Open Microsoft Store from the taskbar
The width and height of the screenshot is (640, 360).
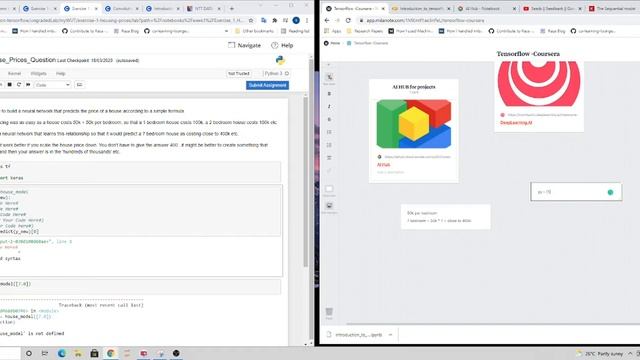click(x=94, y=353)
